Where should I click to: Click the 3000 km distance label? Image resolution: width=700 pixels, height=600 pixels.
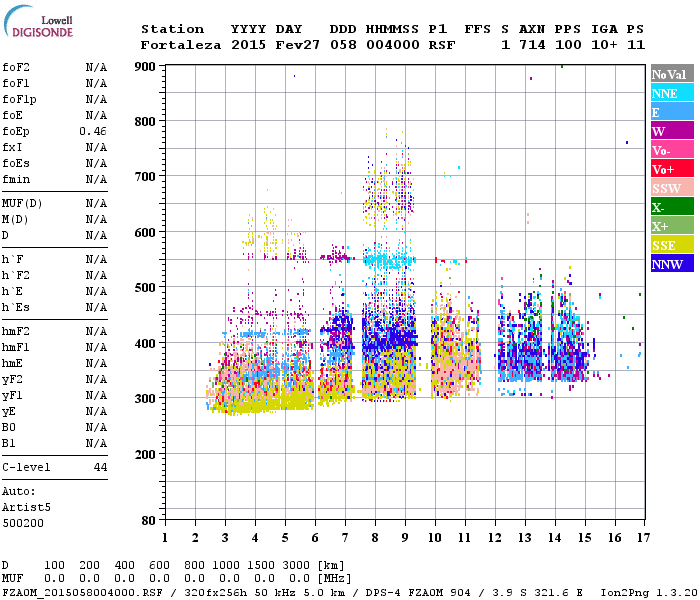[x=296, y=565]
